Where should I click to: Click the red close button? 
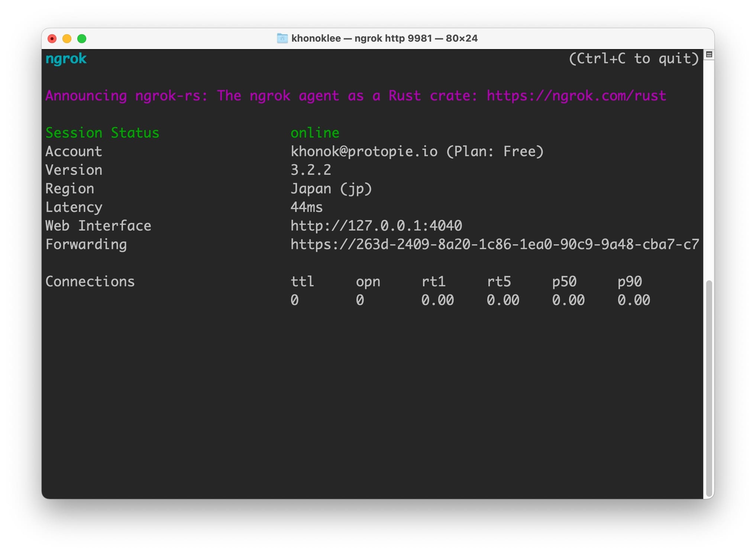[52, 38]
